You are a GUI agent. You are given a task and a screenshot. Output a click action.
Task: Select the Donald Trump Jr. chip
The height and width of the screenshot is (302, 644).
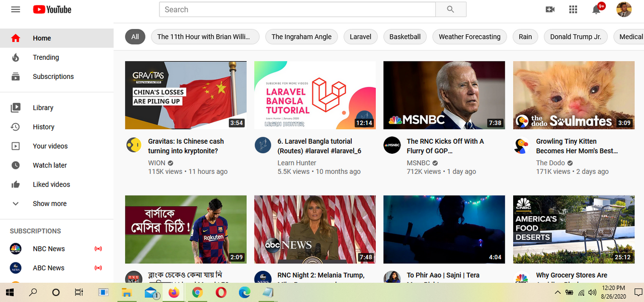pyautogui.click(x=576, y=37)
